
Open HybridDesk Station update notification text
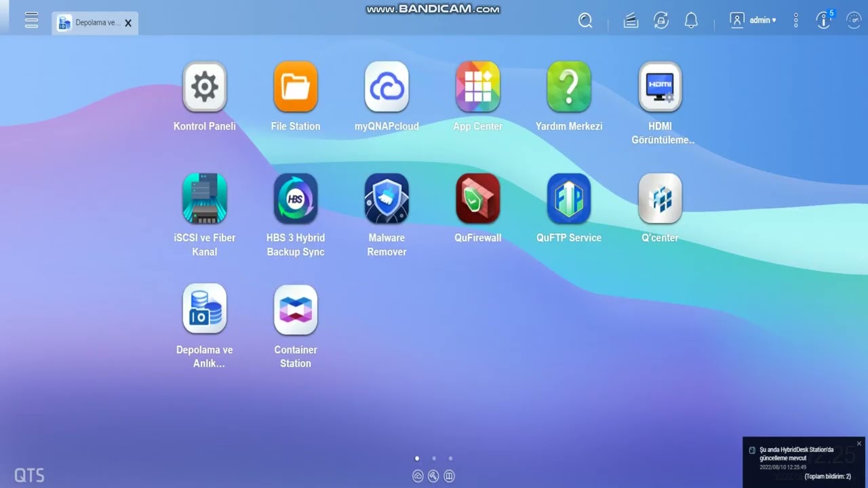point(796,453)
